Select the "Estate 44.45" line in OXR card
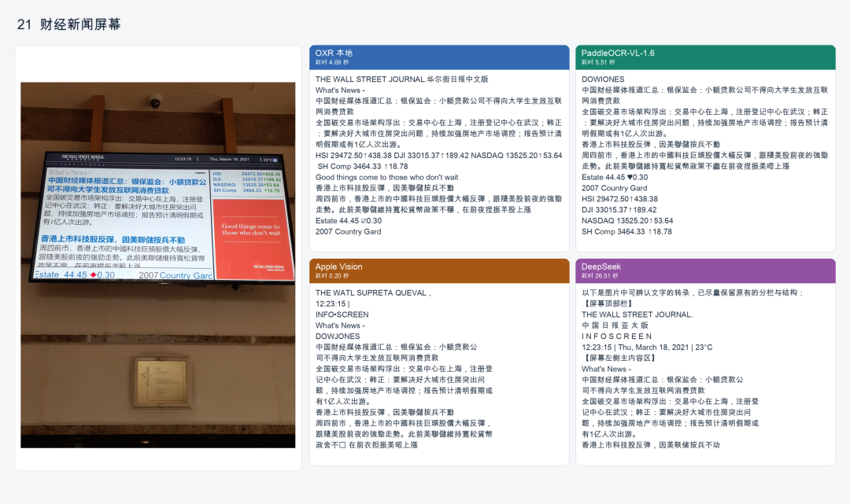The image size is (850, 504). pyautogui.click(x=349, y=221)
